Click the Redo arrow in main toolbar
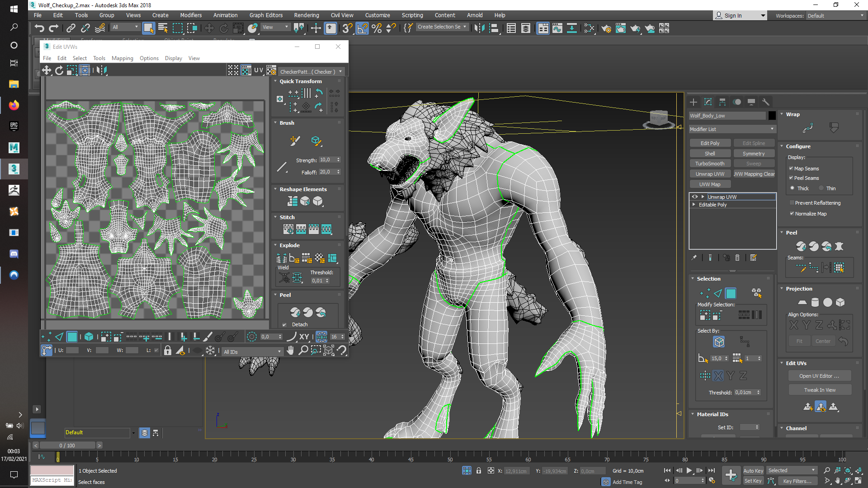Image resolution: width=868 pixels, height=488 pixels. (54, 28)
